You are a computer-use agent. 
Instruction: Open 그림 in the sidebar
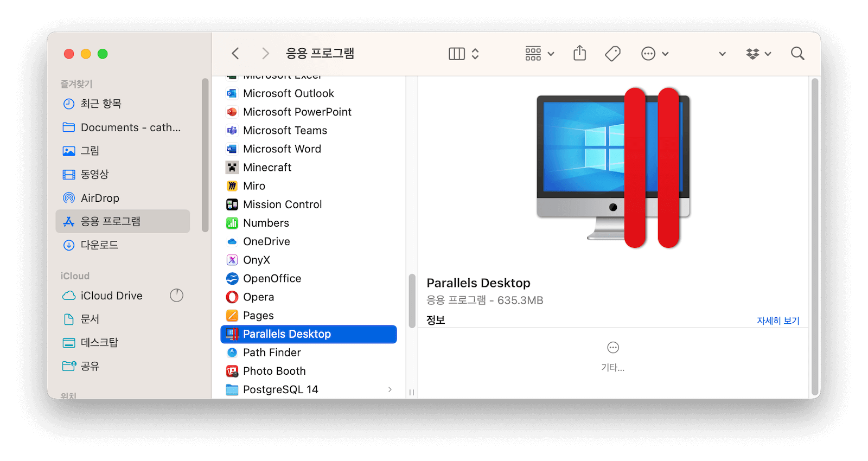pyautogui.click(x=123, y=151)
